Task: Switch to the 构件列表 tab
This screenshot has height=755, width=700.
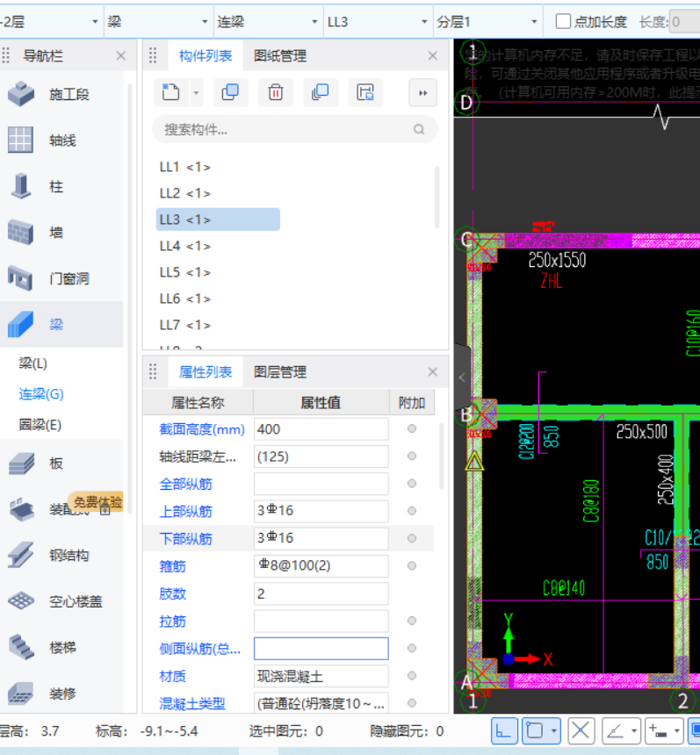Action: (206, 56)
